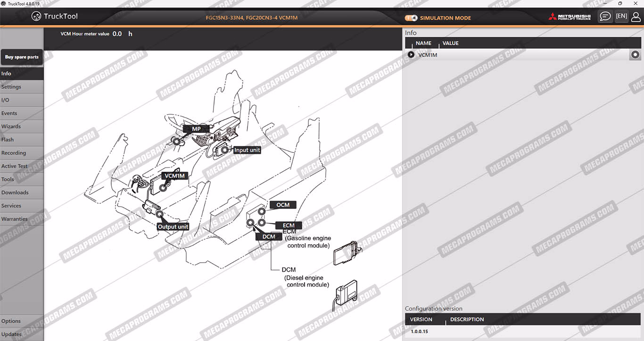Select the DCM module marker

coord(250,223)
